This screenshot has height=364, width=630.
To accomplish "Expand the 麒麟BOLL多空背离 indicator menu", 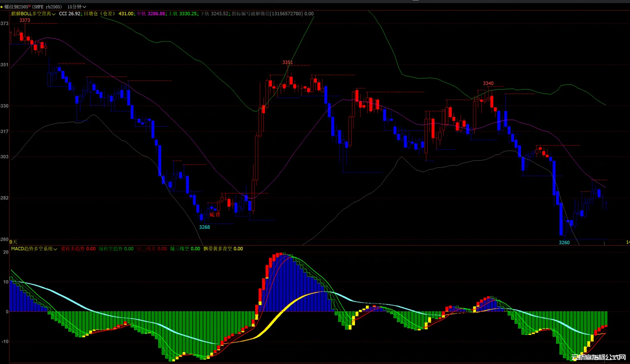I will pos(34,14).
